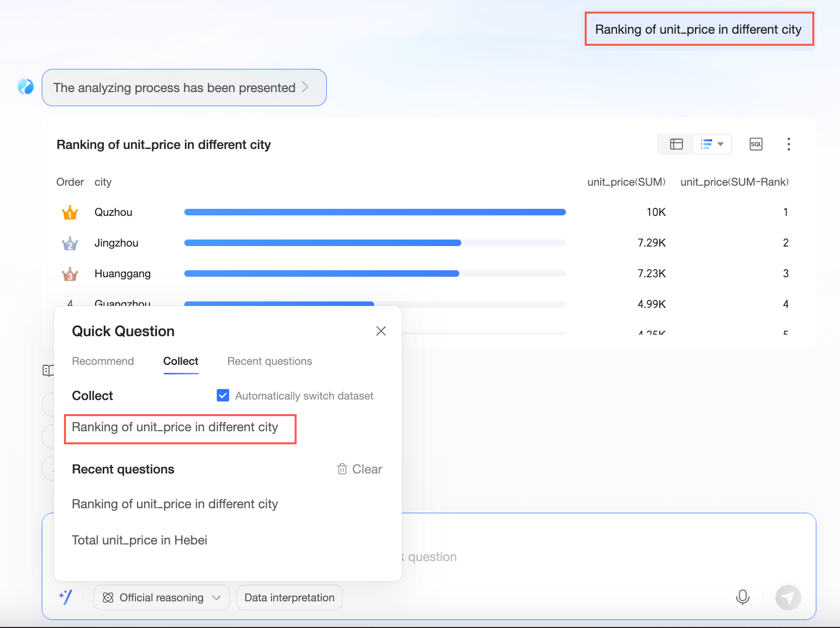Click the Collect section heading
Image resolution: width=840 pixels, height=628 pixels.
pyautogui.click(x=93, y=396)
